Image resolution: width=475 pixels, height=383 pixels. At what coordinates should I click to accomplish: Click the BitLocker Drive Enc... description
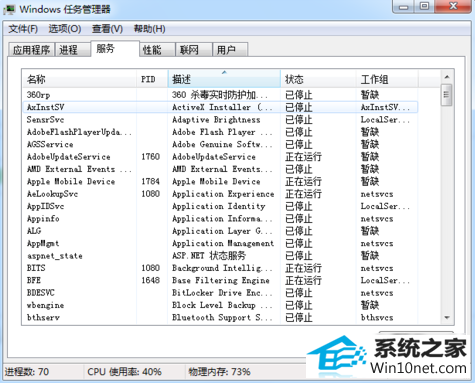pos(222,293)
